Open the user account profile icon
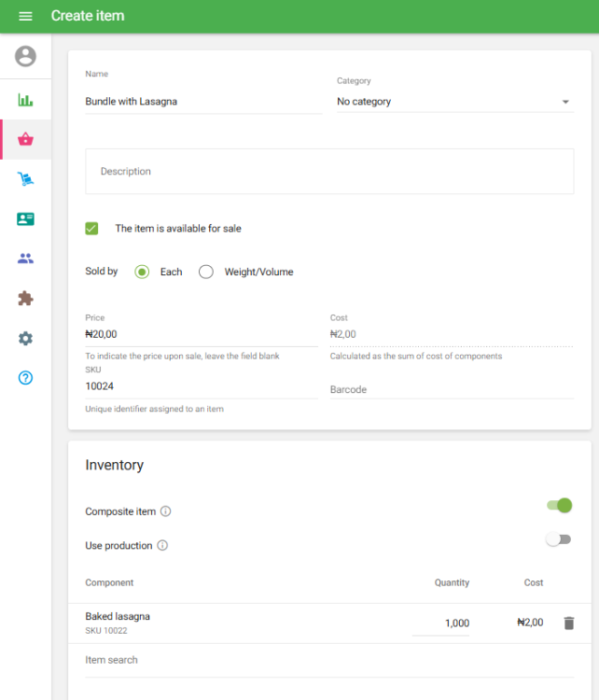Viewport: 599px width, 700px height. coord(25,56)
